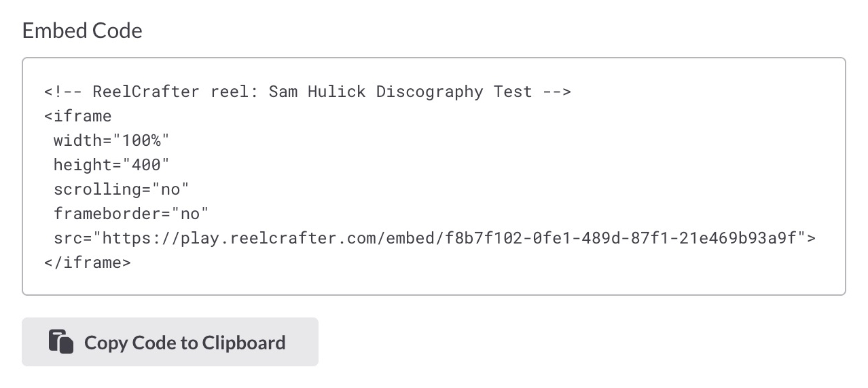Click the frameborder="no" attribute line

coord(131,214)
